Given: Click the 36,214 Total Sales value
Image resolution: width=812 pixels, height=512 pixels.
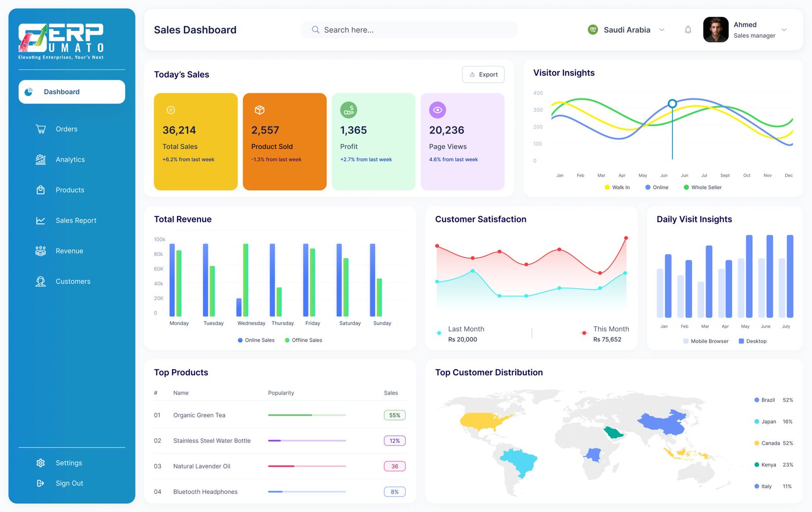Looking at the screenshot, I should tap(179, 131).
